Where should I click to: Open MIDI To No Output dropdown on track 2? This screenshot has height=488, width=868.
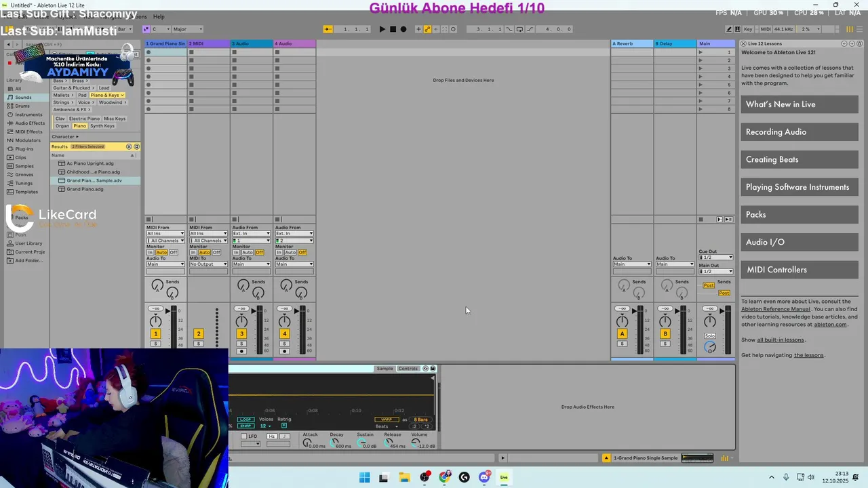208,264
